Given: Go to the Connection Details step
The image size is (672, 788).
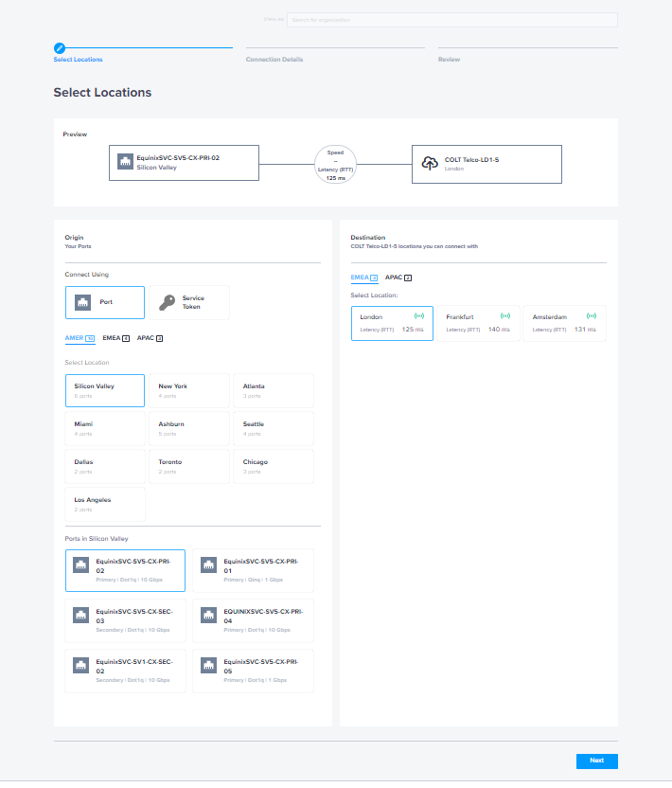Looking at the screenshot, I should [274, 59].
